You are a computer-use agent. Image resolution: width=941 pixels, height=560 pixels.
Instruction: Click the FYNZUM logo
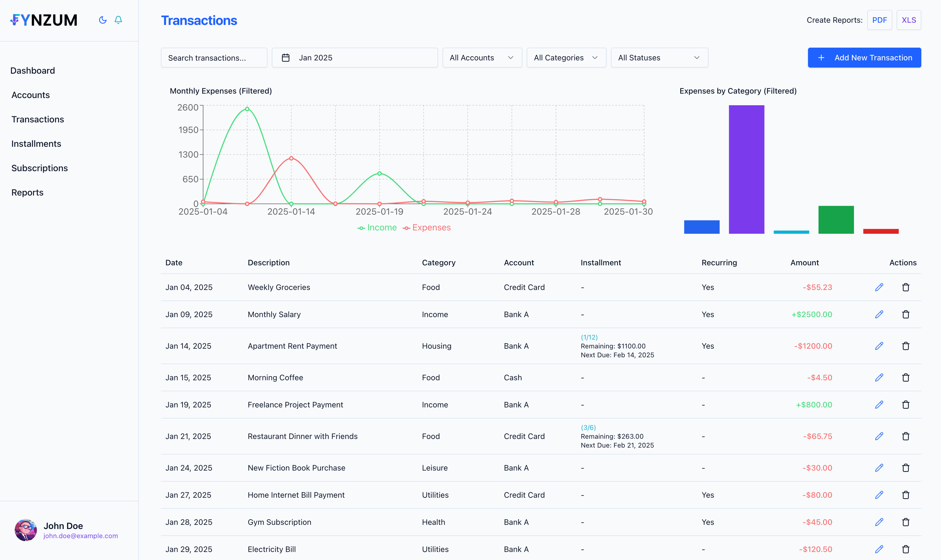(44, 20)
